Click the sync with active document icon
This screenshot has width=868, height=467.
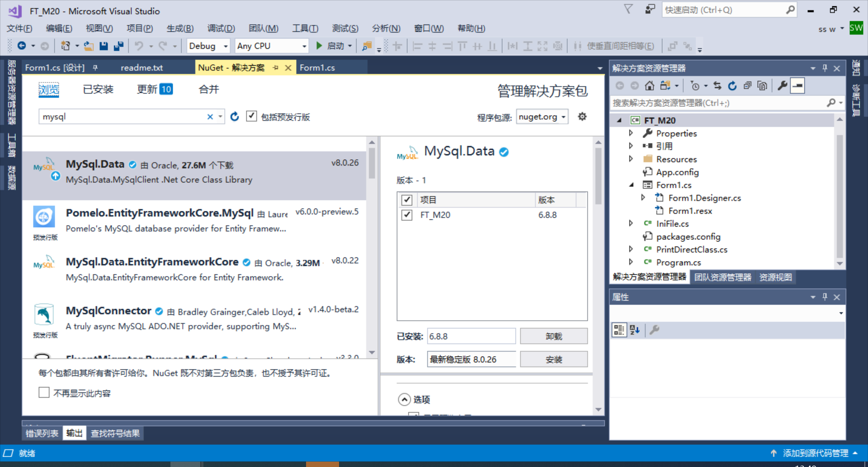pos(717,86)
